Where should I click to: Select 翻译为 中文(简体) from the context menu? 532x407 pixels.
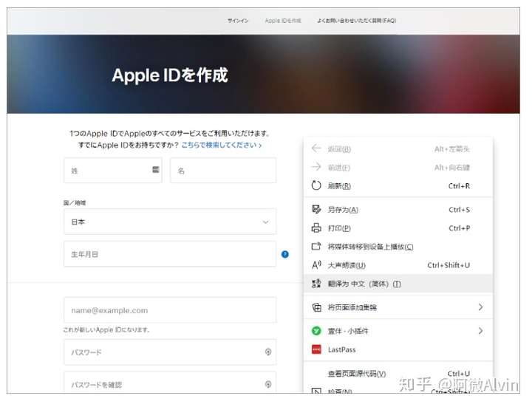364,284
